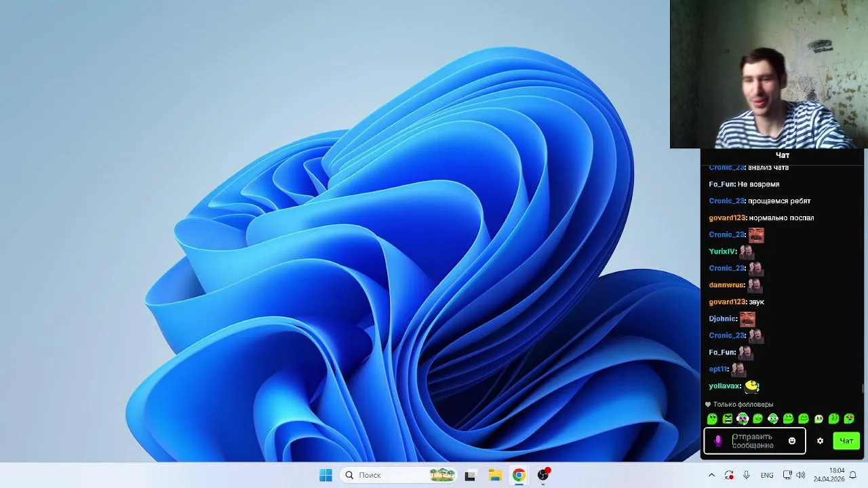868x488 pixels.
Task: Click the yellow emote in yollavax's message
Action: click(751, 386)
